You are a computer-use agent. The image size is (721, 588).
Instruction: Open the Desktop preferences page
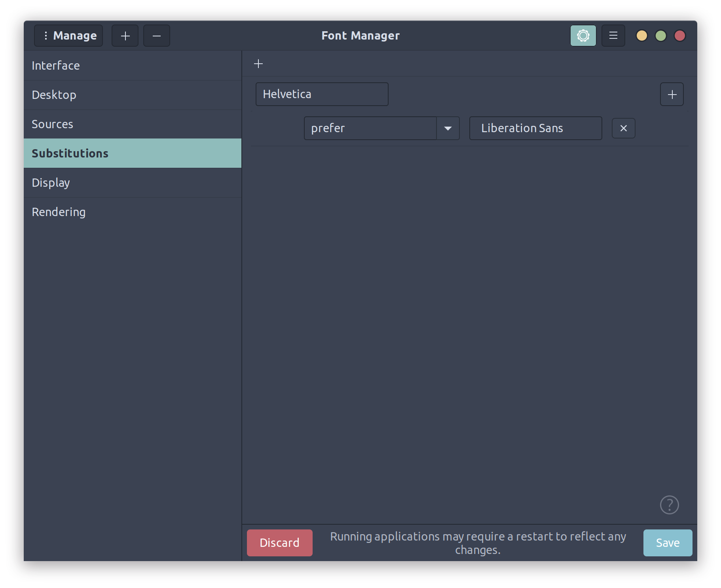pyautogui.click(x=133, y=95)
